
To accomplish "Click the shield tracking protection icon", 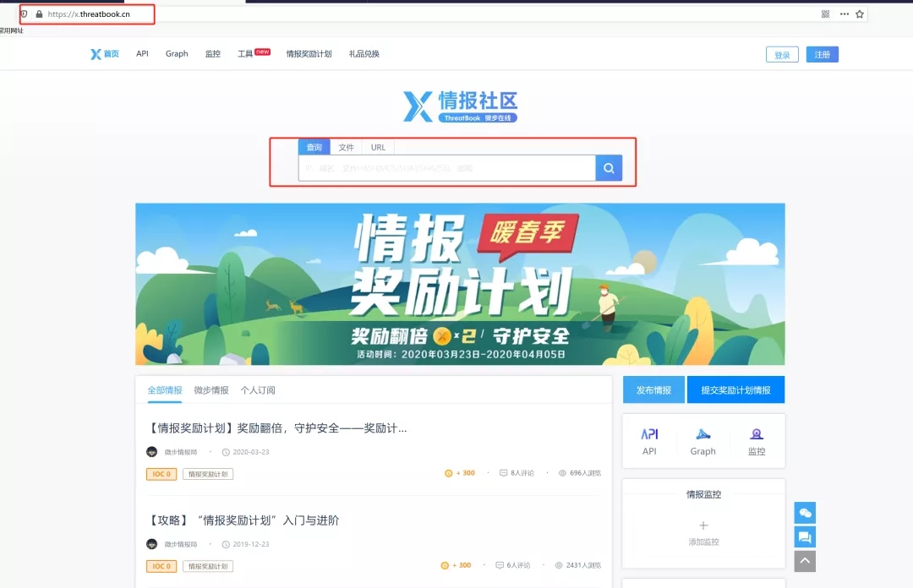I will tap(24, 14).
